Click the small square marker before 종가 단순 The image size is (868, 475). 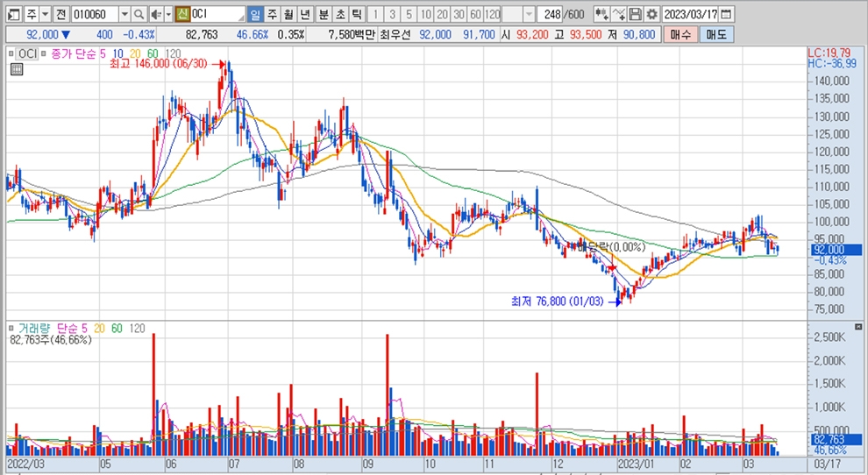(44, 53)
